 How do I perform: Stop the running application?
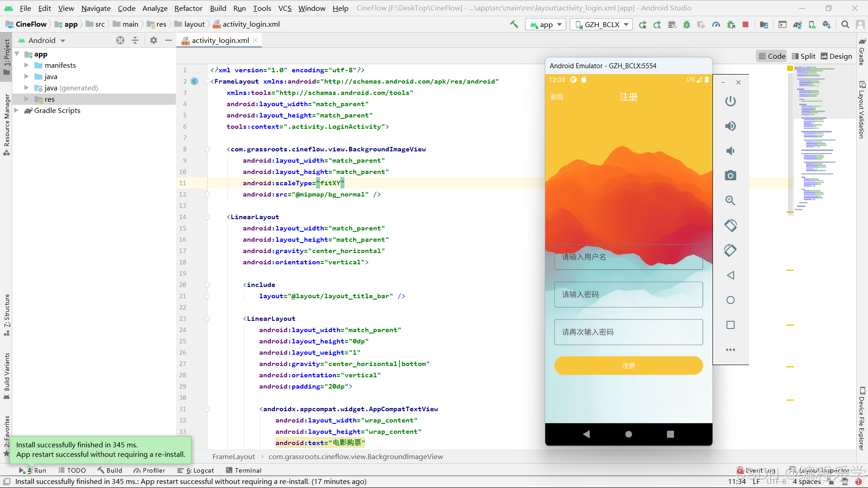745,24
